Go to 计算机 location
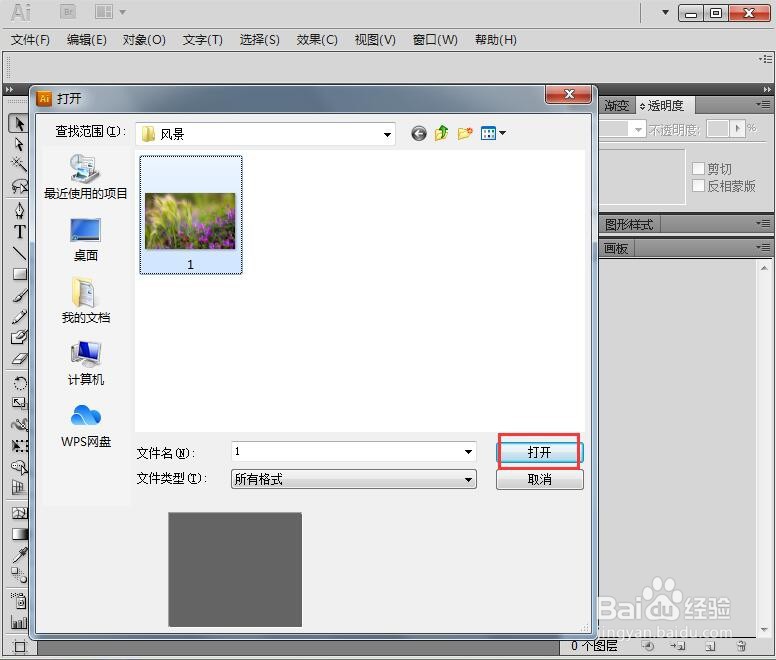 tap(86, 363)
